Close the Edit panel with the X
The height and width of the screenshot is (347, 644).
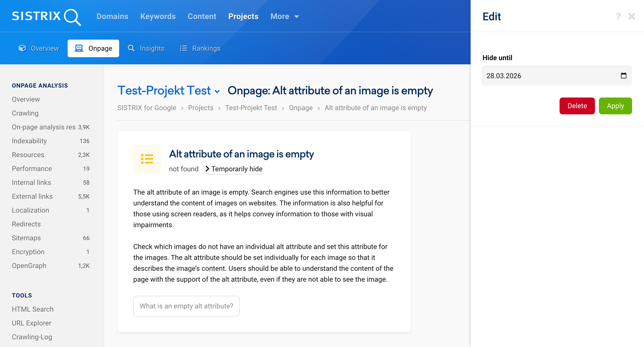click(632, 16)
